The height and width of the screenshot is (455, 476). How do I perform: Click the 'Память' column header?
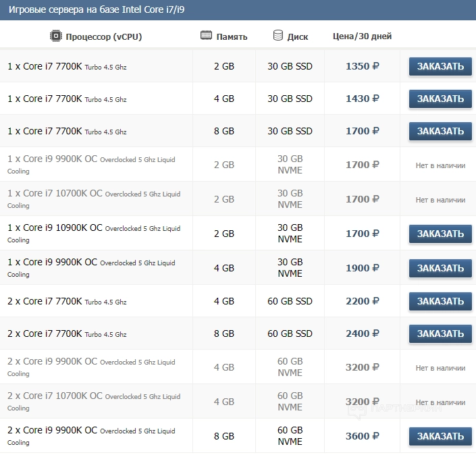[232, 36]
